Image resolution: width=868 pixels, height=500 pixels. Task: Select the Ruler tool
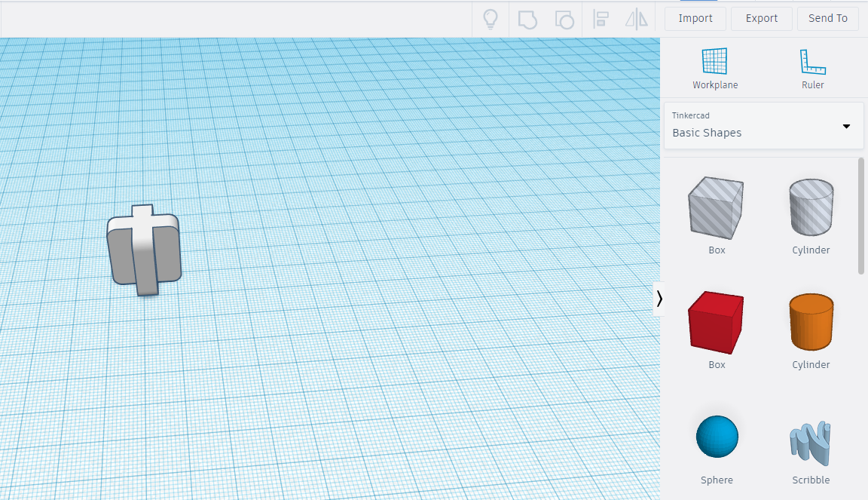(813, 69)
